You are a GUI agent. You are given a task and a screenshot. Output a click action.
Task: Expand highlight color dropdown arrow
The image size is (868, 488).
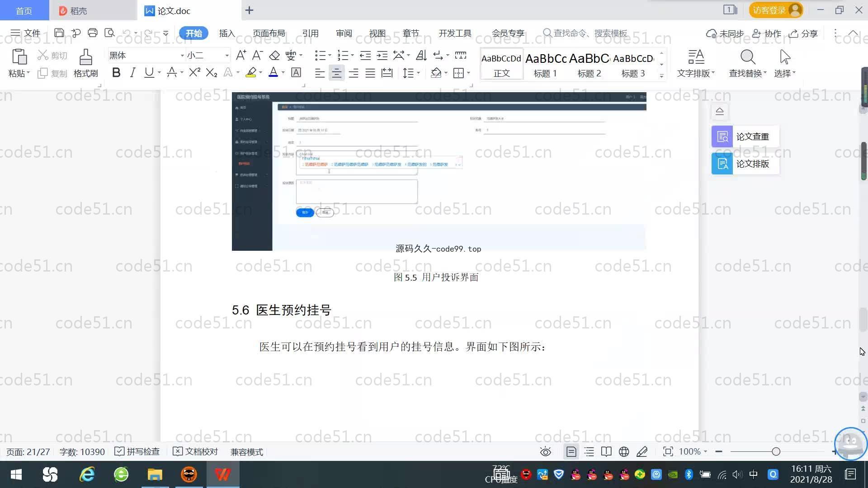coord(261,73)
